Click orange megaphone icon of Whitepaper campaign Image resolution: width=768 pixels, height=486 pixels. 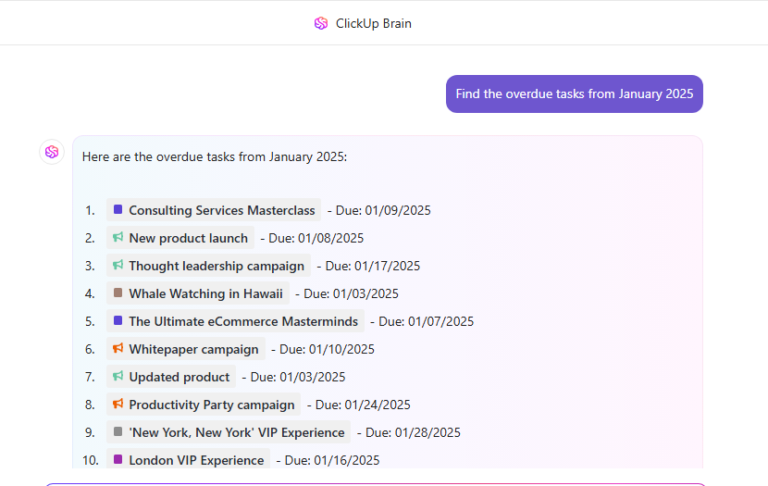pos(118,349)
